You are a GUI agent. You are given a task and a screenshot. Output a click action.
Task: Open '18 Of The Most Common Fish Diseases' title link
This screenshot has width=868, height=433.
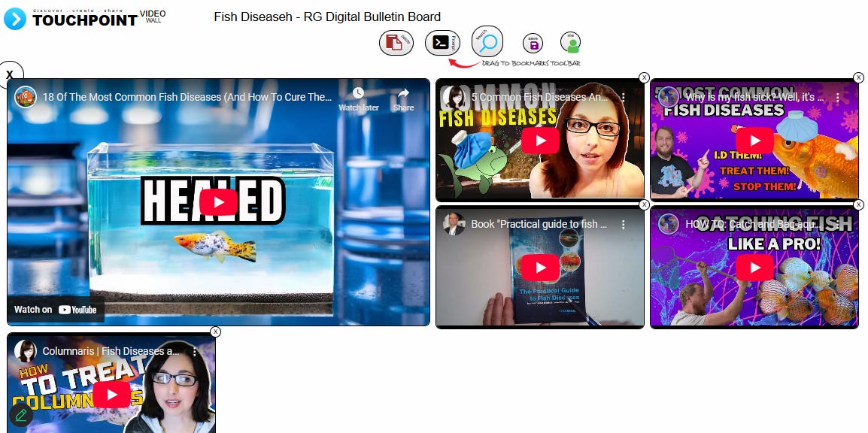(187, 97)
